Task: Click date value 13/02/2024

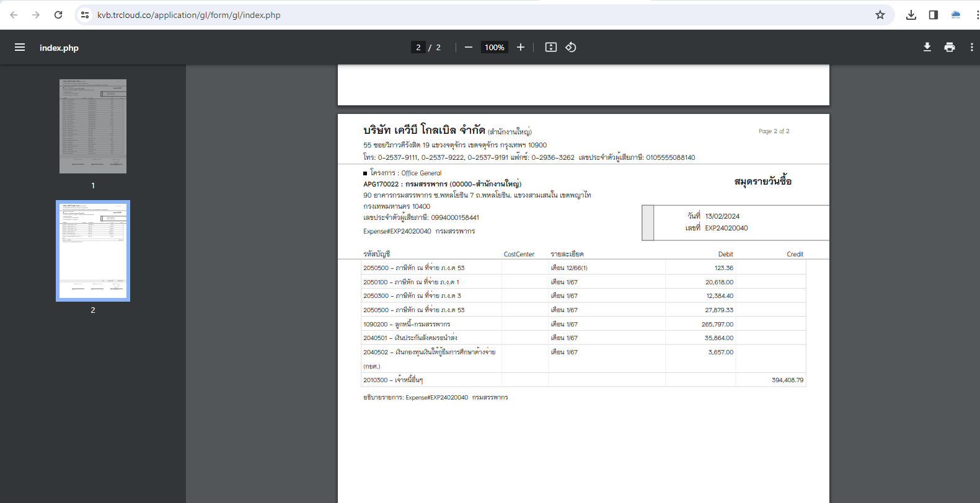Action: 722,216
